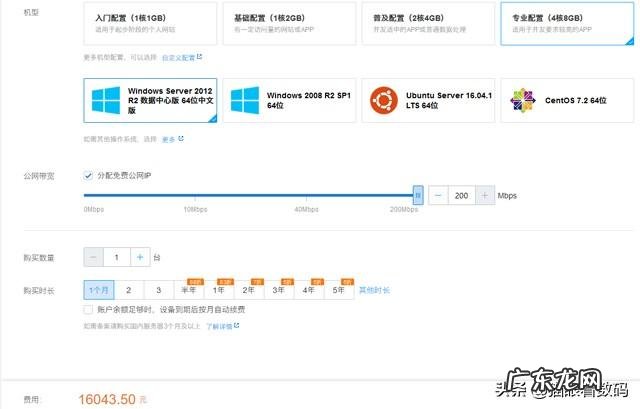The width and height of the screenshot is (640, 409).
Task: Click the bandwidth value field showing 200
Action: [x=462, y=196]
